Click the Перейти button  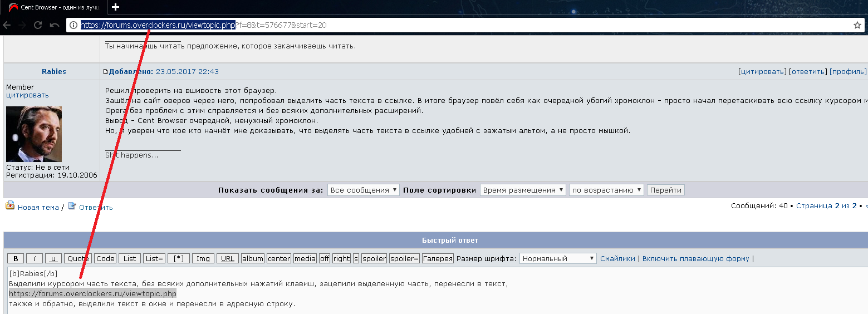[x=665, y=190]
